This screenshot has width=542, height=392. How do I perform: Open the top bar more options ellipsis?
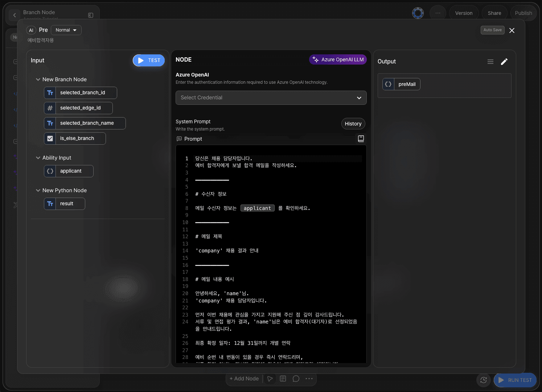pos(438,13)
